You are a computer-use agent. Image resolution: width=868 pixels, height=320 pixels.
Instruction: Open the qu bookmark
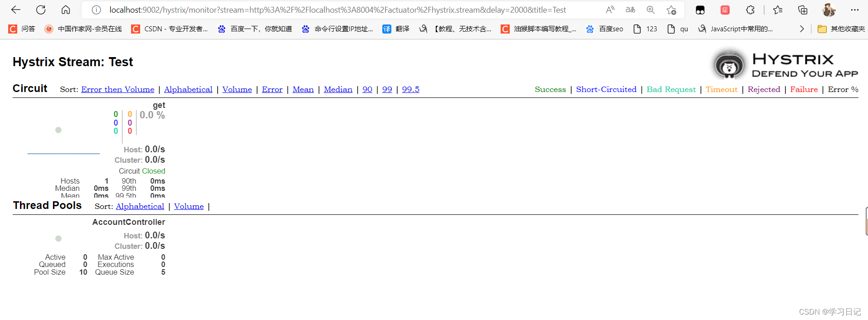coord(678,29)
